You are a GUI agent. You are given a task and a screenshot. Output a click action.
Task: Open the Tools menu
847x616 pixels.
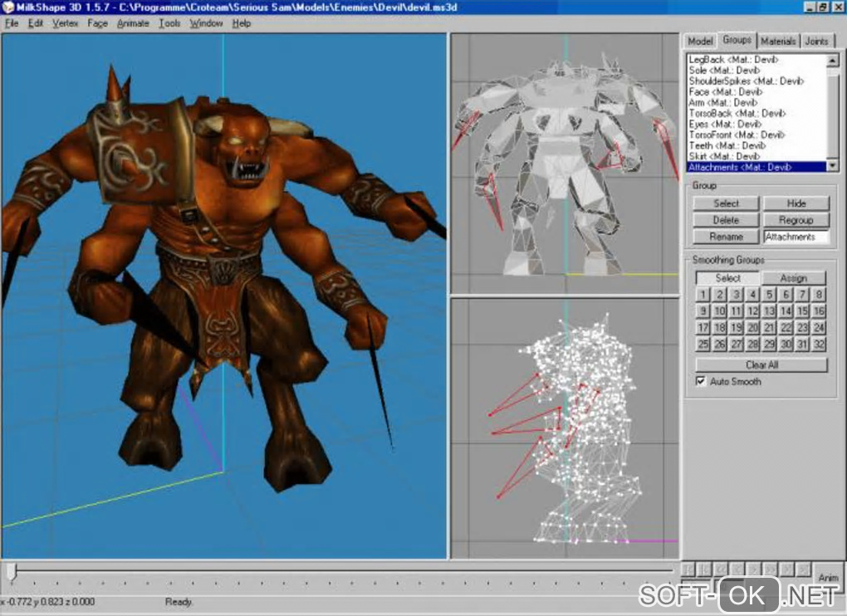[169, 23]
